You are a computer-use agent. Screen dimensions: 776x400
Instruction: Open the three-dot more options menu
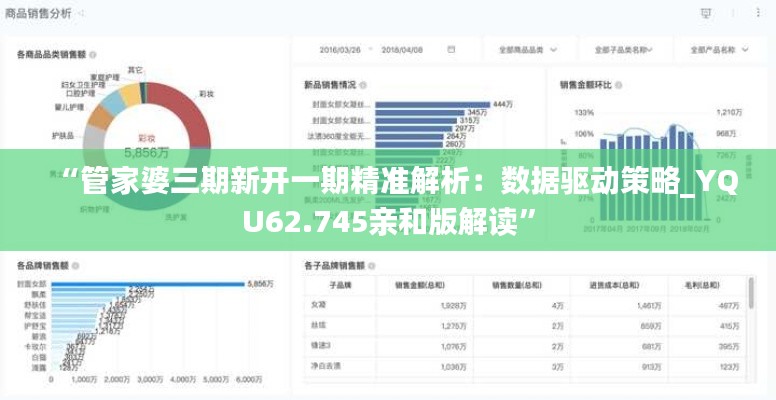point(758,13)
